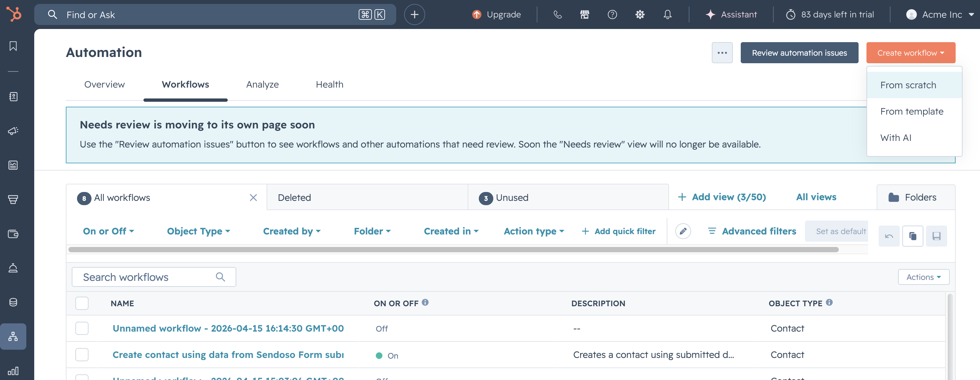Image resolution: width=980 pixels, height=380 pixels.
Task: Click the Find or Ask search bar
Action: 215,14
